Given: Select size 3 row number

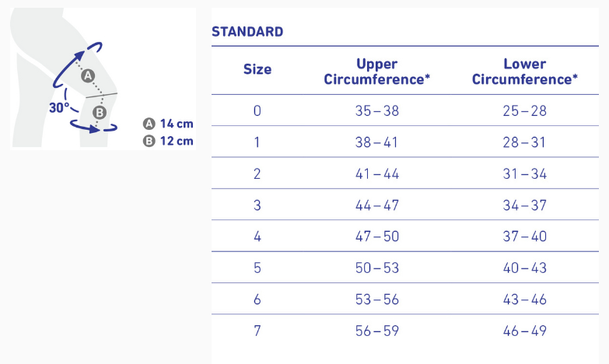Looking at the screenshot, I should coord(257,205).
